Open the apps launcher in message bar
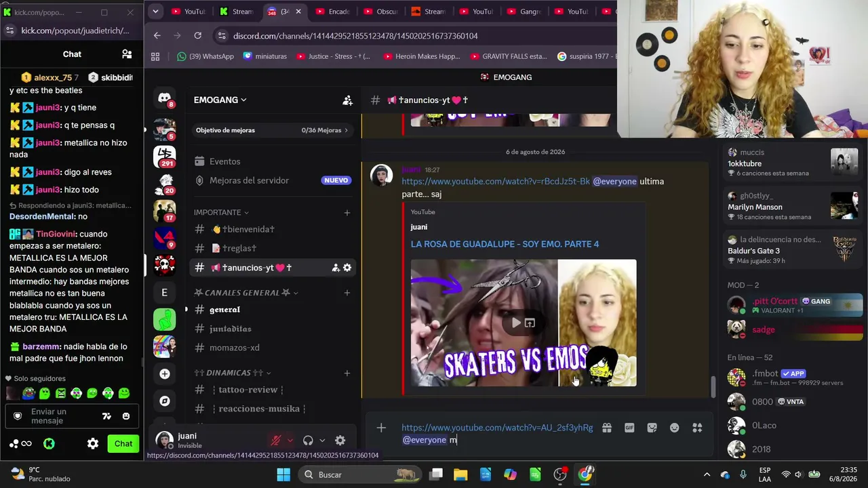 click(697, 428)
